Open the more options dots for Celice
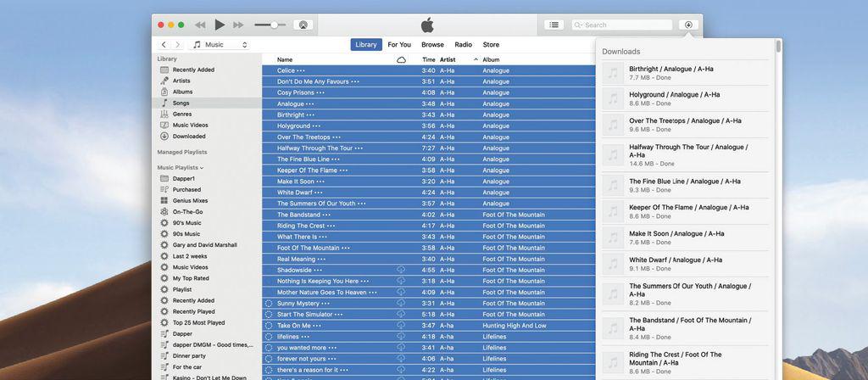 [301, 70]
